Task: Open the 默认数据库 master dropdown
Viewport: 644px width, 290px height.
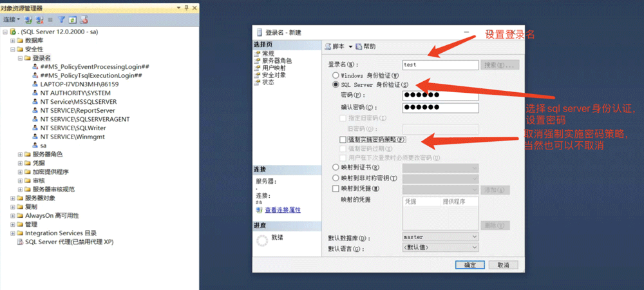Action: [x=475, y=237]
